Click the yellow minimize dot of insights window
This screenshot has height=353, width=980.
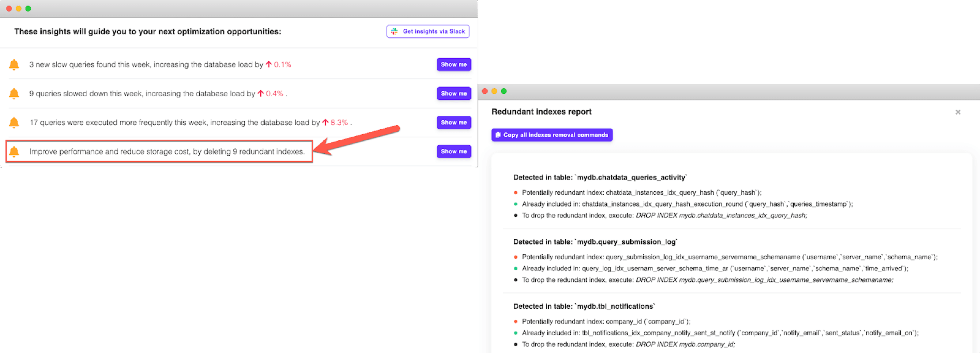point(18,8)
